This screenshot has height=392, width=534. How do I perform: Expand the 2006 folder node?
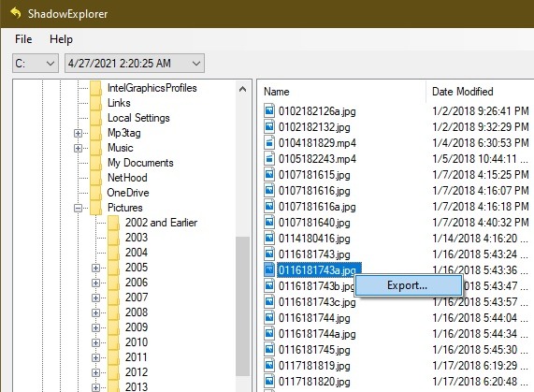95,283
